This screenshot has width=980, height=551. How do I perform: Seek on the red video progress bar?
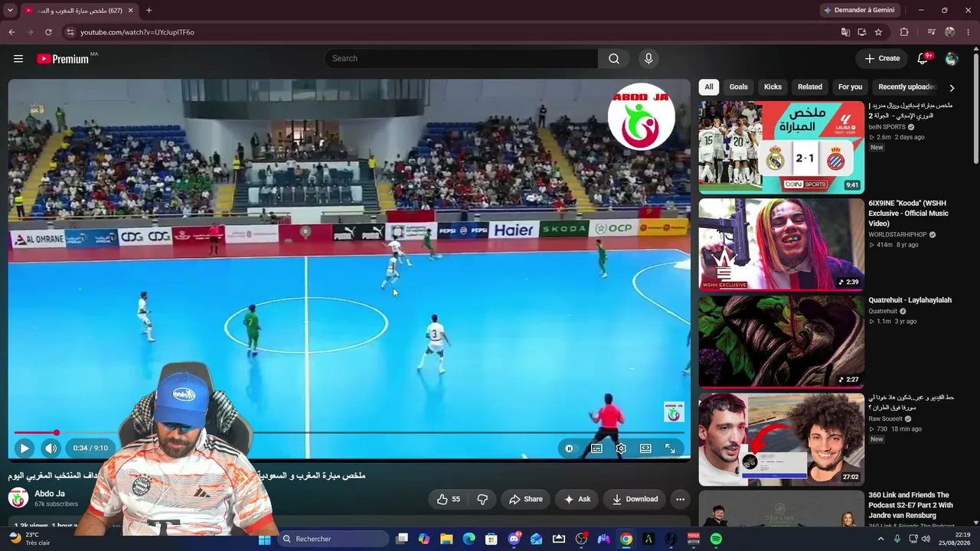(349, 433)
